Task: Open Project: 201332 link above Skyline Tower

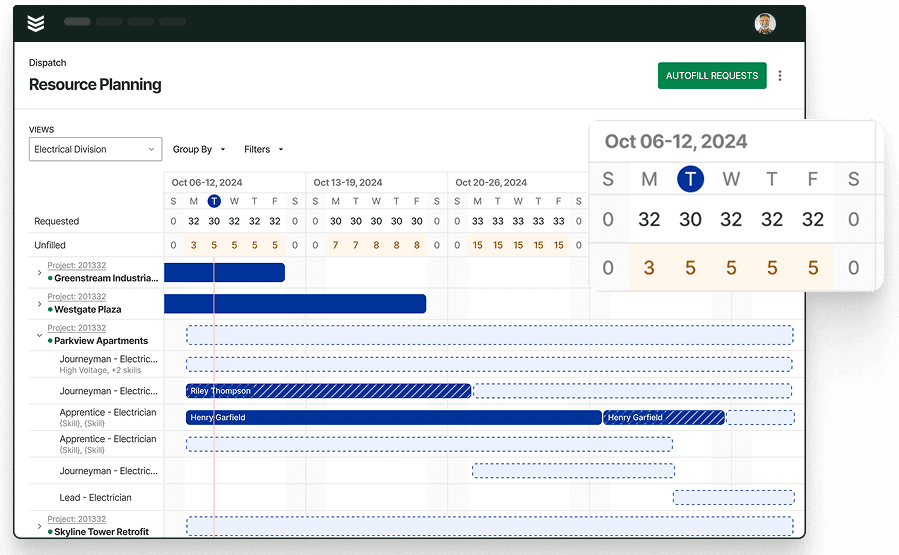Action: [76, 519]
